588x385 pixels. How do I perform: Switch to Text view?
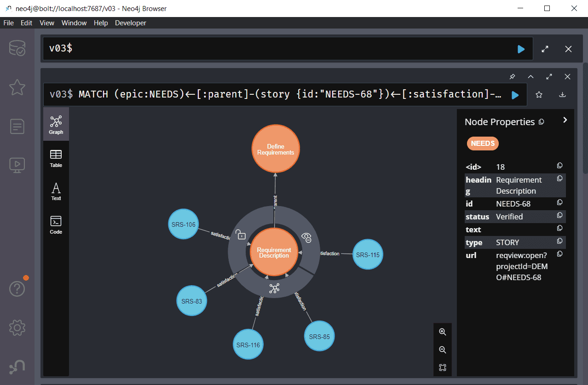(x=56, y=191)
